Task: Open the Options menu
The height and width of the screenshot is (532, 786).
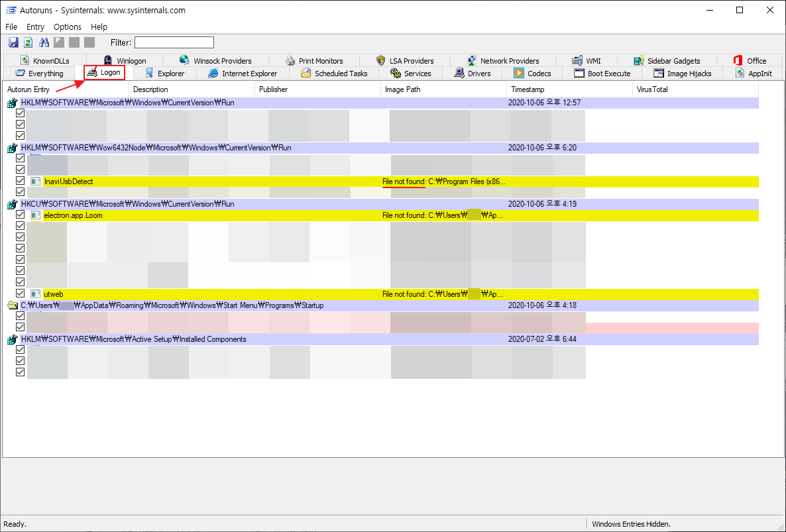Action: pos(67,27)
